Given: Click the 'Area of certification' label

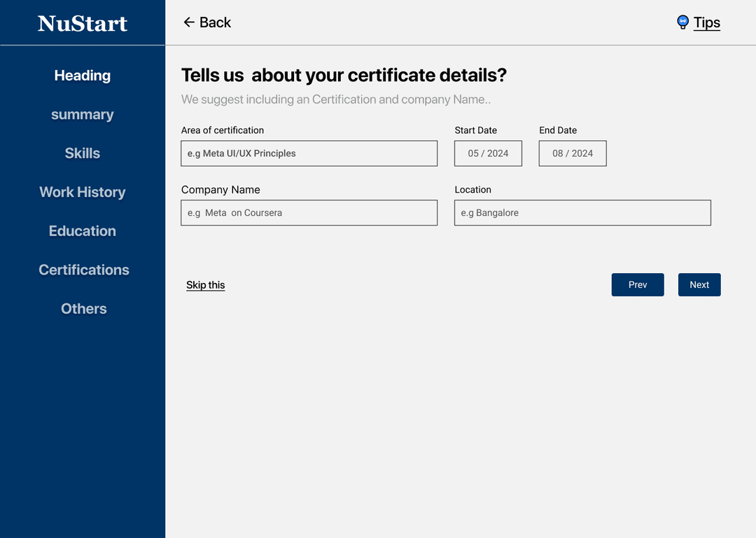Looking at the screenshot, I should 223,130.
